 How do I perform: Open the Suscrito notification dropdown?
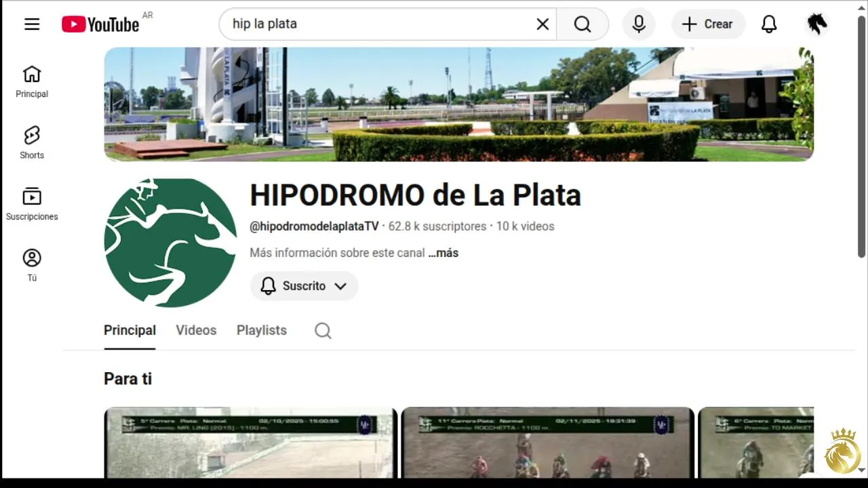point(304,286)
